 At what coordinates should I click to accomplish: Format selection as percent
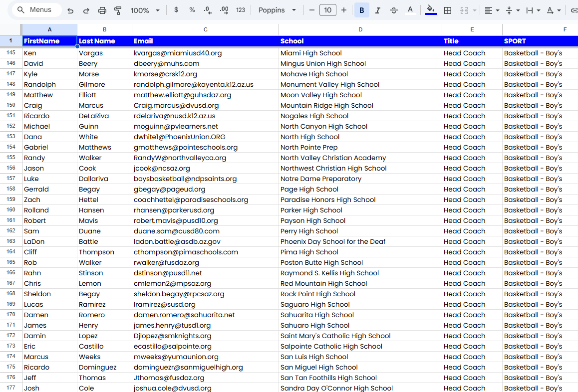192,10
